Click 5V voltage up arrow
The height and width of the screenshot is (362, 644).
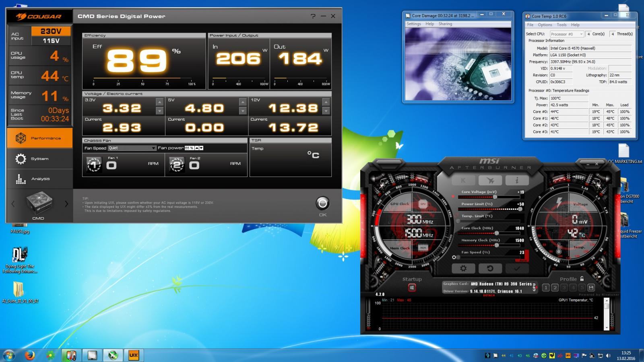click(243, 102)
